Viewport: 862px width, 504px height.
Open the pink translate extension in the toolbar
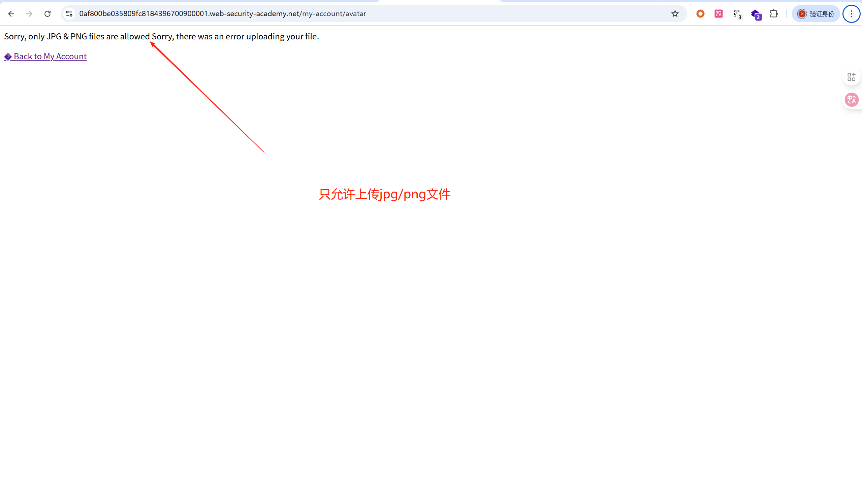718,14
